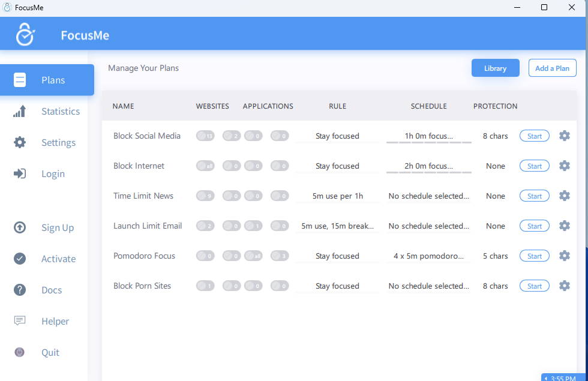Click Pomodoro Focus applications pill labeled all
The width and height of the screenshot is (588, 381).
click(x=253, y=256)
